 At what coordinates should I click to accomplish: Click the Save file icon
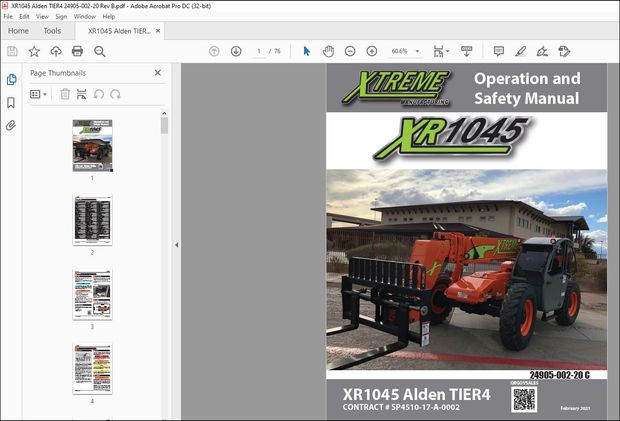click(12, 51)
